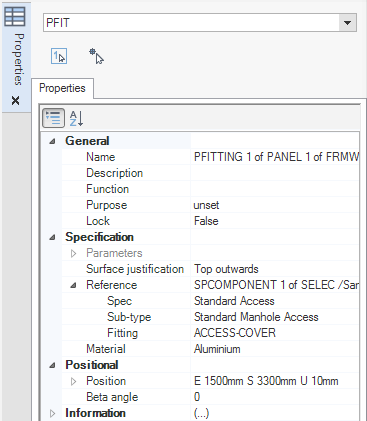The width and height of the screenshot is (367, 421).
Task: Click the vertical Properties sidebar label
Action: coord(19,59)
